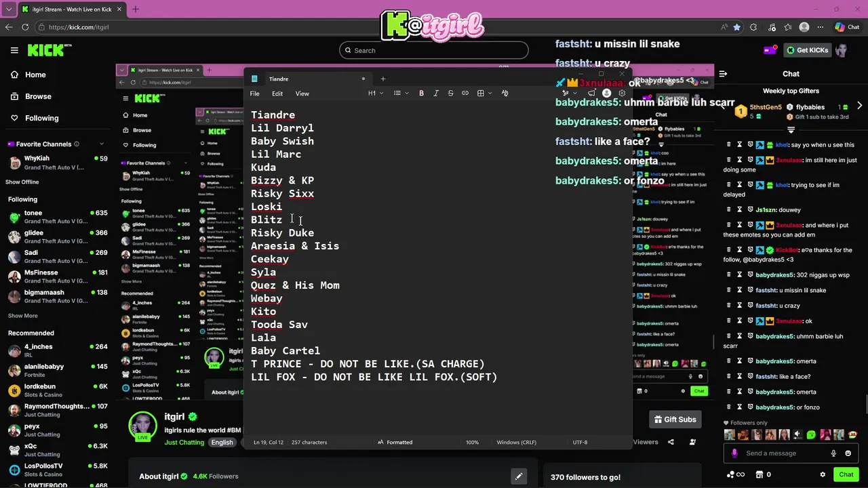Click Windows (CRLF) in status bar
The image size is (868, 488).
point(516,442)
